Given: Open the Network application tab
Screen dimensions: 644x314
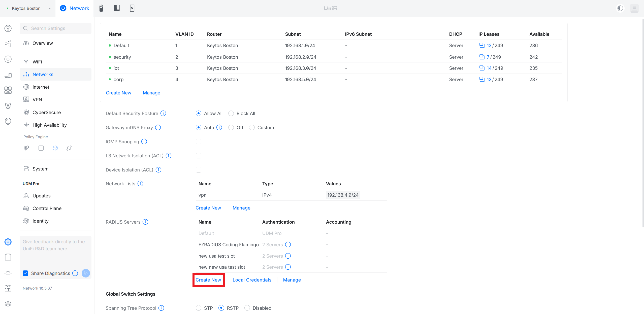Looking at the screenshot, I should [74, 8].
